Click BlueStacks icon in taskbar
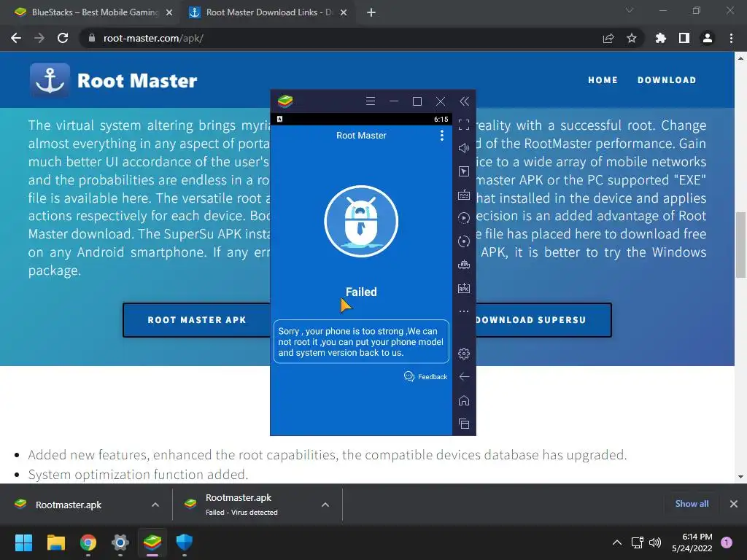 pyautogui.click(x=152, y=542)
